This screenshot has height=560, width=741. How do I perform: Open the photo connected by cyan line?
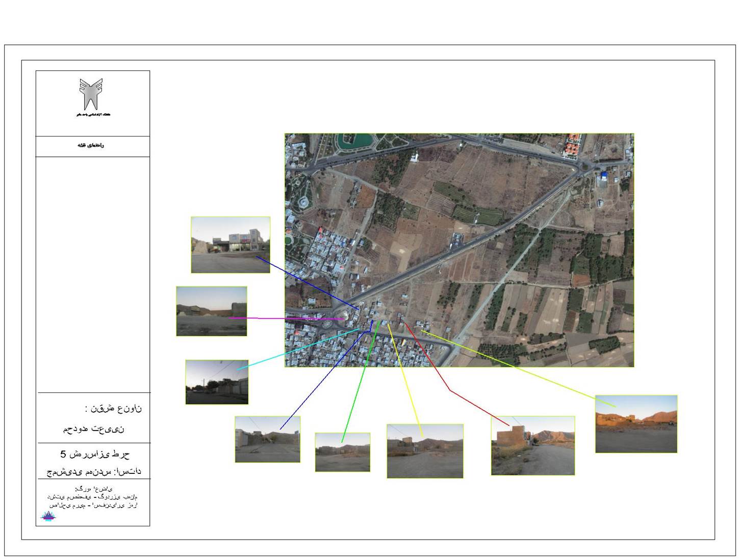point(217,382)
